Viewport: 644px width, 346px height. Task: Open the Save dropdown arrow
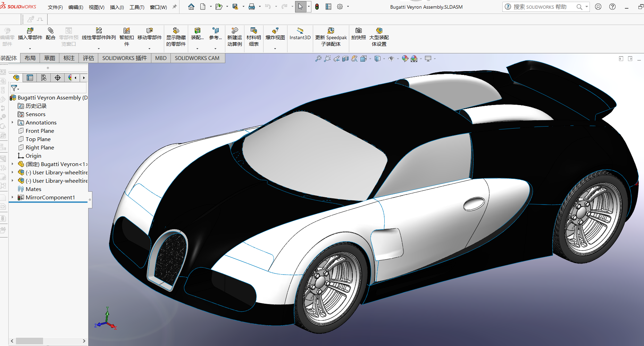point(243,7)
